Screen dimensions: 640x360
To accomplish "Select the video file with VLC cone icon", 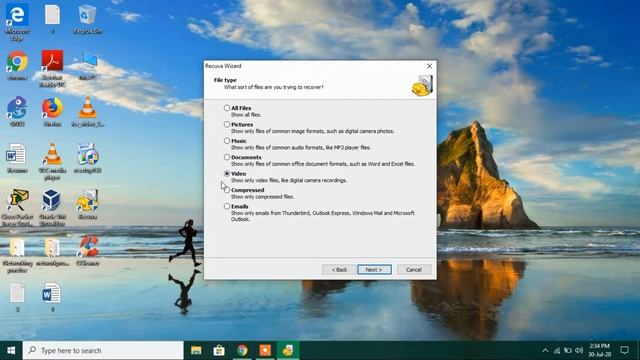I will tap(87, 111).
